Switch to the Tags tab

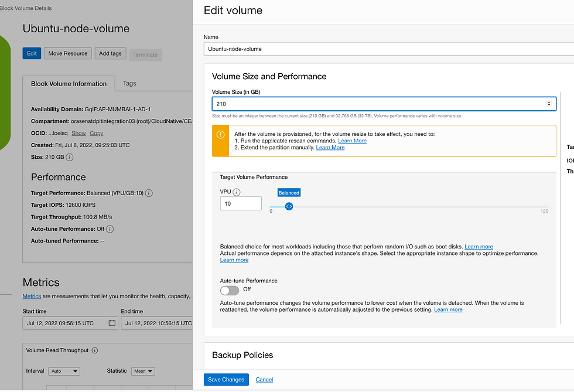[x=129, y=83]
